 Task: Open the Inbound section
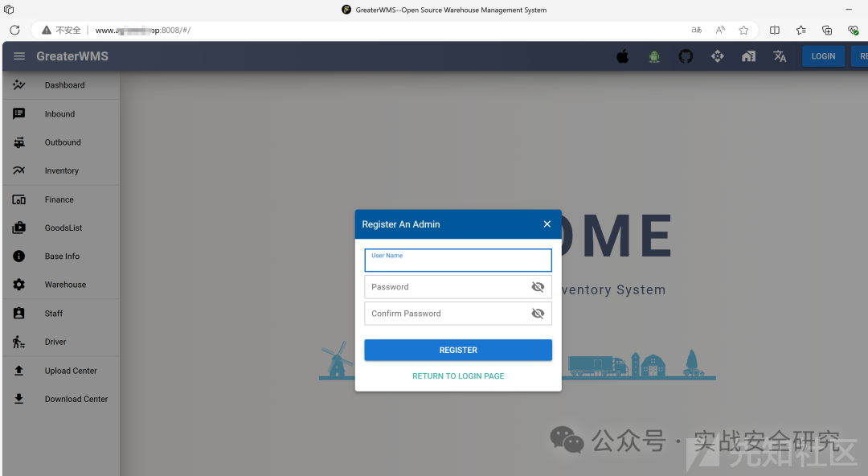[x=61, y=113]
